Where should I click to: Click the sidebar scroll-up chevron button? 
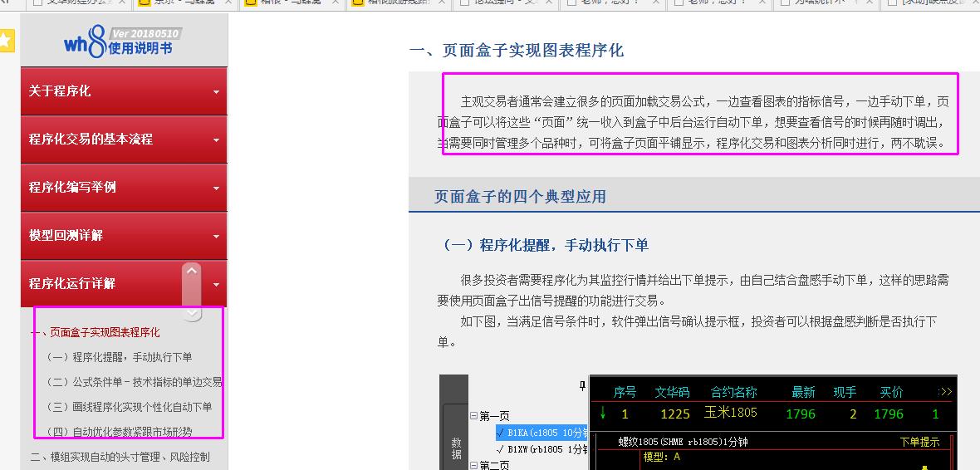[x=192, y=272]
